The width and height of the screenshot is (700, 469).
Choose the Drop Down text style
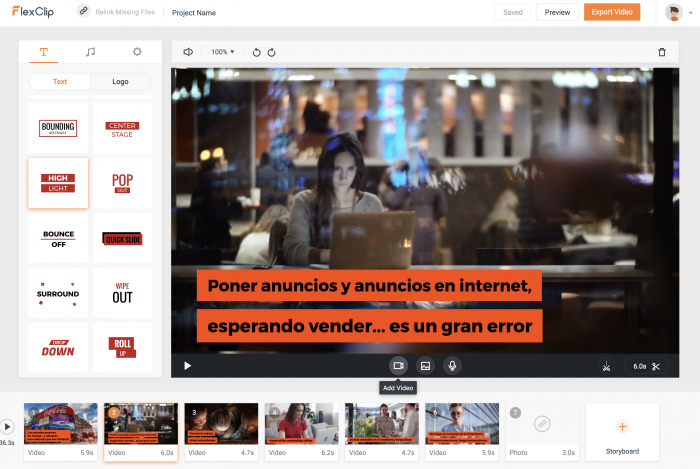(x=58, y=348)
